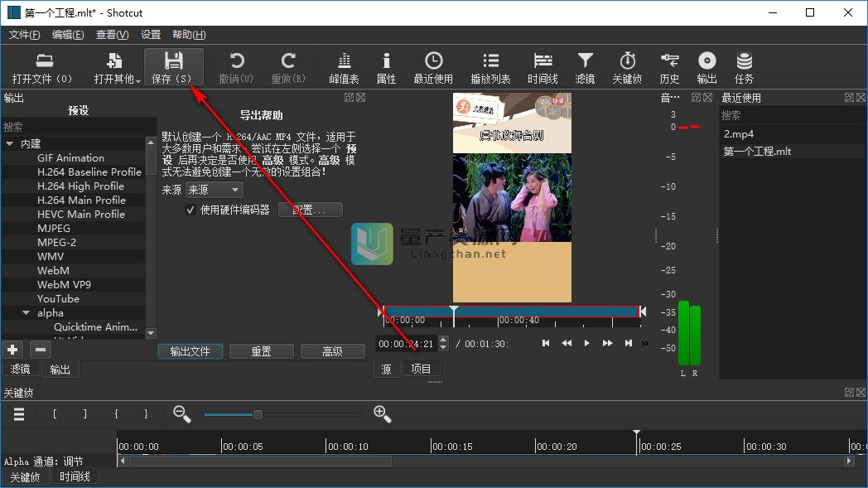868x488 pixels.
Task: Open the 帮助(H) menu
Action: click(189, 34)
